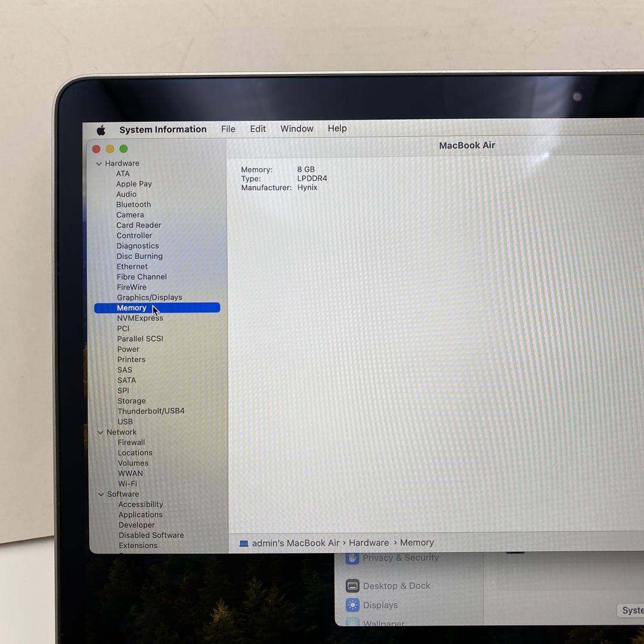Image resolution: width=644 pixels, height=644 pixels.
Task: Collapse the Hardware section chevron
Action: [x=99, y=163]
